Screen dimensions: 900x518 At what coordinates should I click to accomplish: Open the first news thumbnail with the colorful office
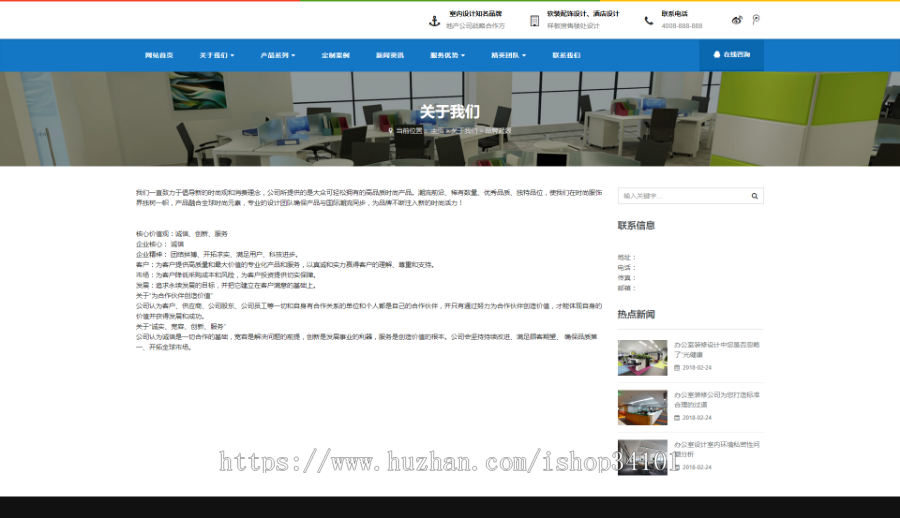point(642,358)
